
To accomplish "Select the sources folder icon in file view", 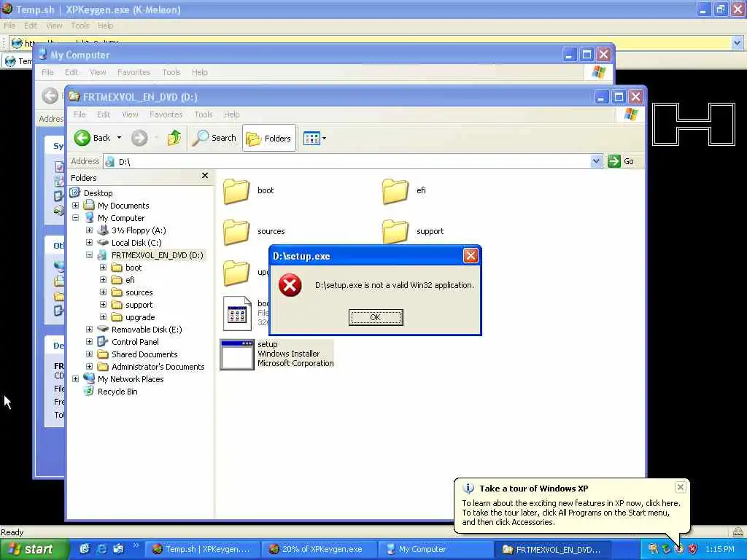I will [x=236, y=232].
